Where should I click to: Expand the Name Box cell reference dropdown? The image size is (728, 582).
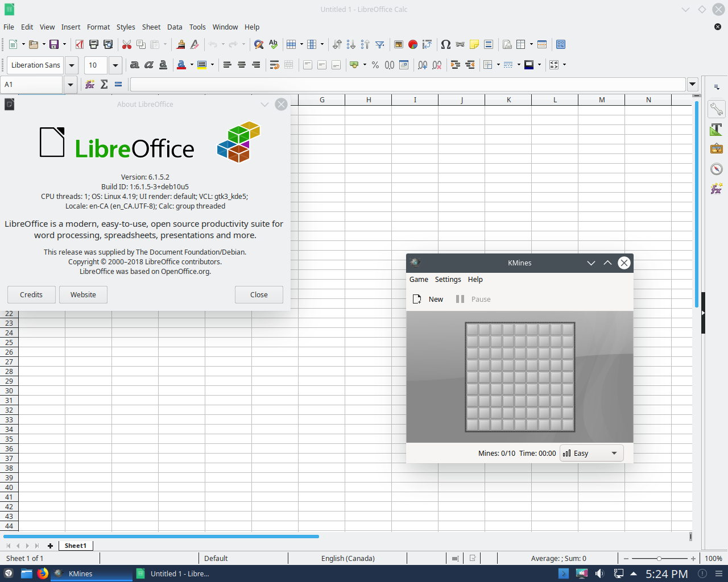[71, 85]
